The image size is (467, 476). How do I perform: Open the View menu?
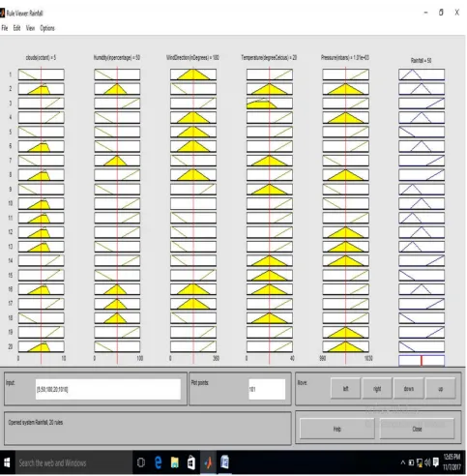[30, 28]
